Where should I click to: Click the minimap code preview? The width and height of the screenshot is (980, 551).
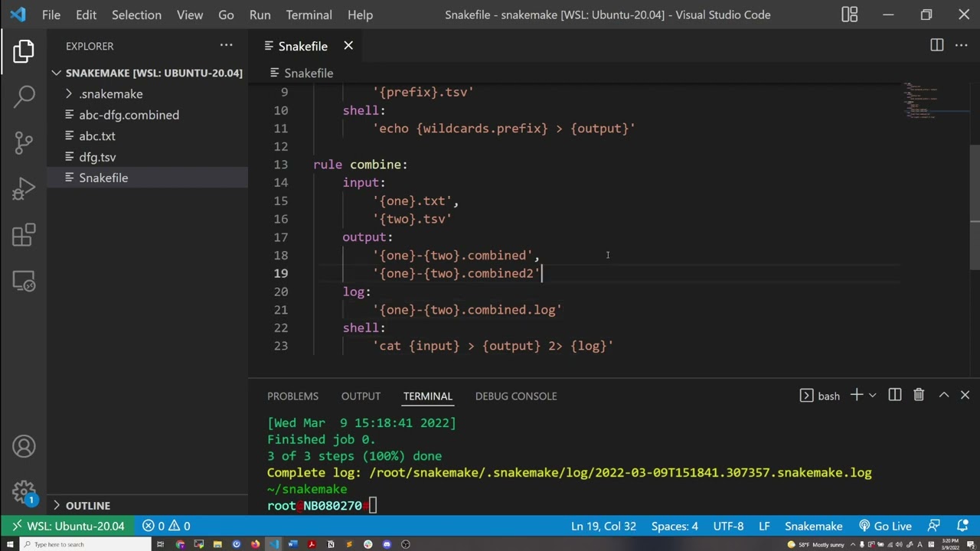(x=934, y=99)
